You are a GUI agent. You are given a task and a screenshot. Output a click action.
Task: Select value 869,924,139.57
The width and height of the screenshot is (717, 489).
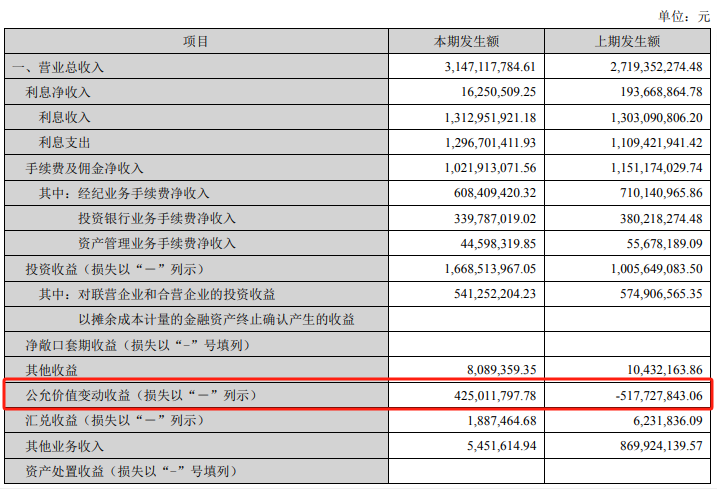pyautogui.click(x=661, y=446)
